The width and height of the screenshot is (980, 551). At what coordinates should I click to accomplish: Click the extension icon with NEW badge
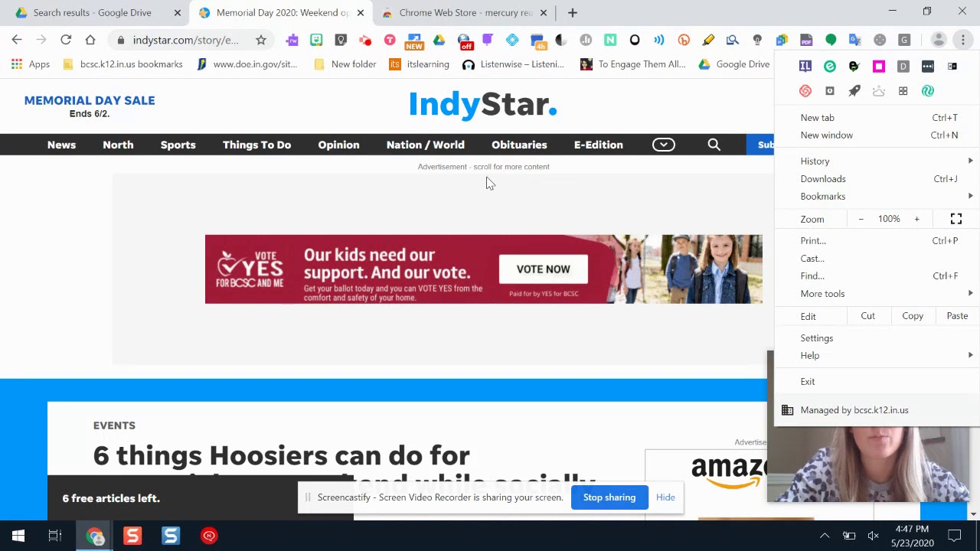click(x=414, y=41)
